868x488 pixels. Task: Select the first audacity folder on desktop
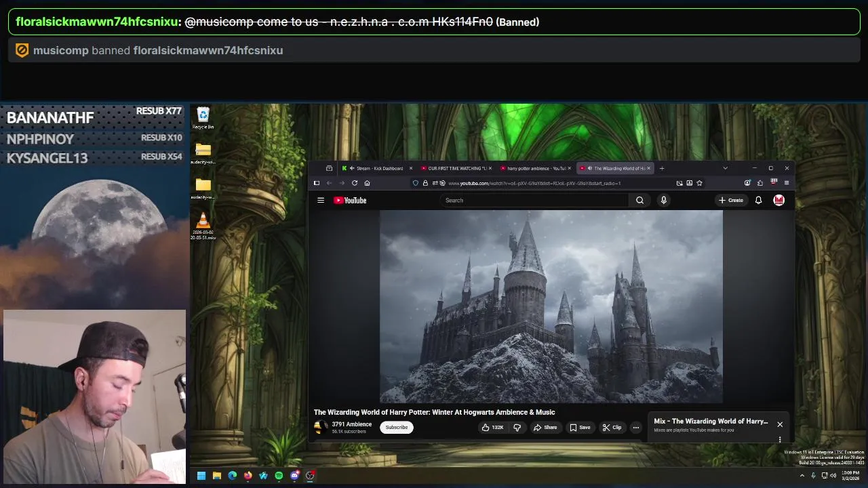coord(203,154)
